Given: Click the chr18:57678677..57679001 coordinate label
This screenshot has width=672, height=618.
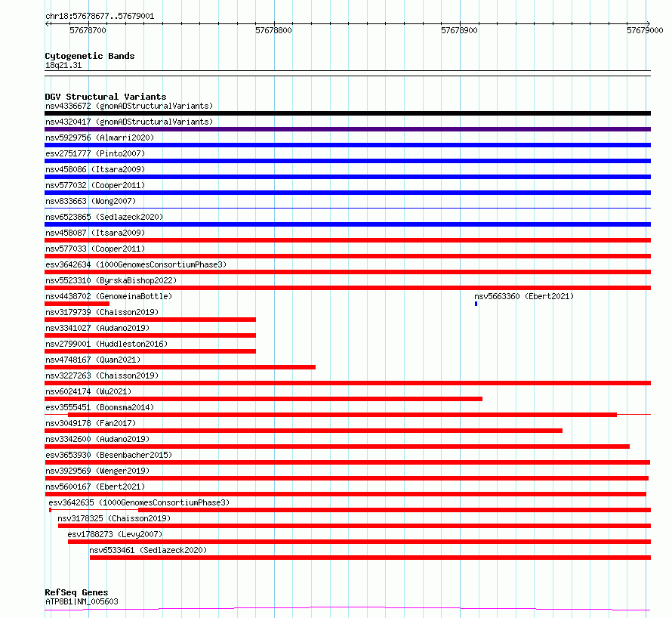Looking at the screenshot, I should 100,17.
